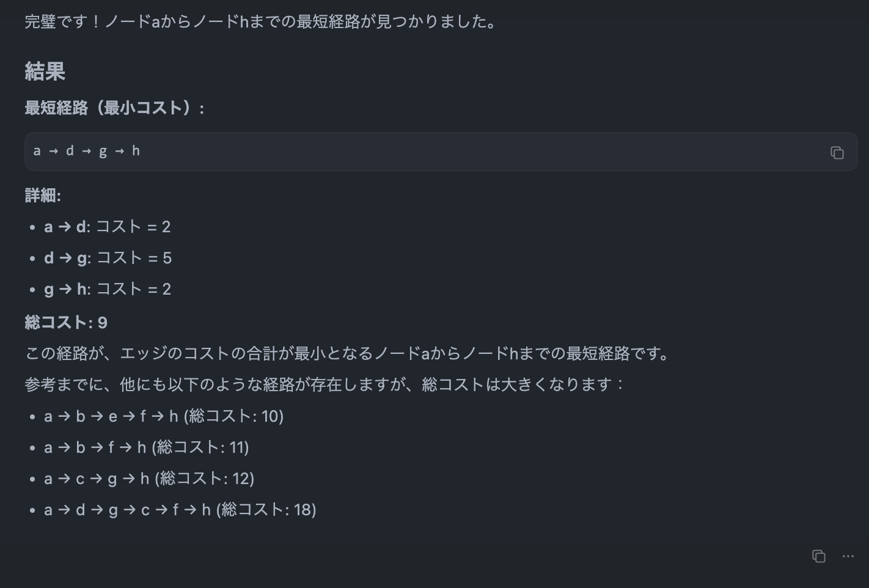This screenshot has height=588, width=869.
Task: Click the line 'g → h: コスト = 2'
Action: pos(108,288)
